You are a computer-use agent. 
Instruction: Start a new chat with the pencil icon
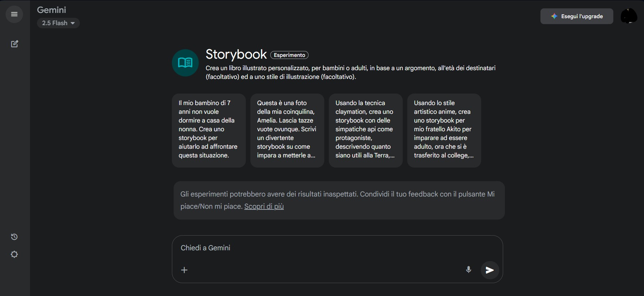[x=14, y=44]
